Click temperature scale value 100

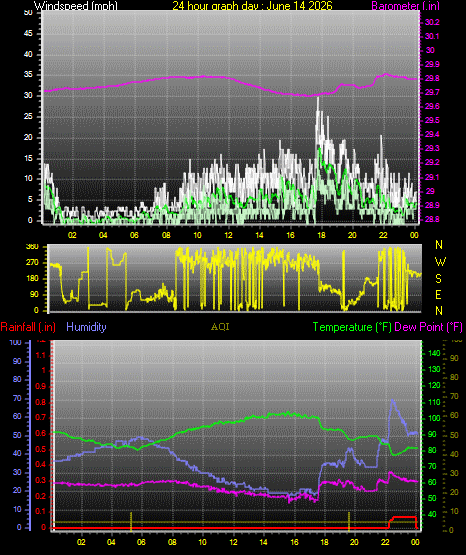tap(434, 418)
